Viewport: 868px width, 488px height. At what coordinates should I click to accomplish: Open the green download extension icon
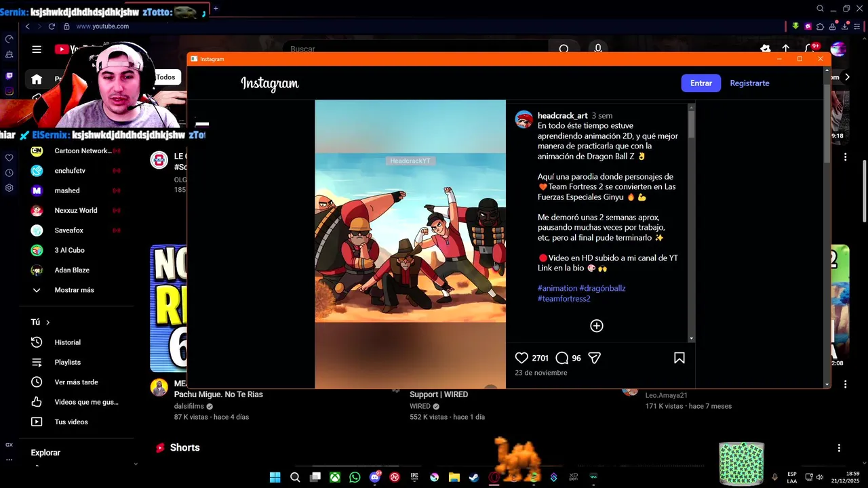point(795,26)
